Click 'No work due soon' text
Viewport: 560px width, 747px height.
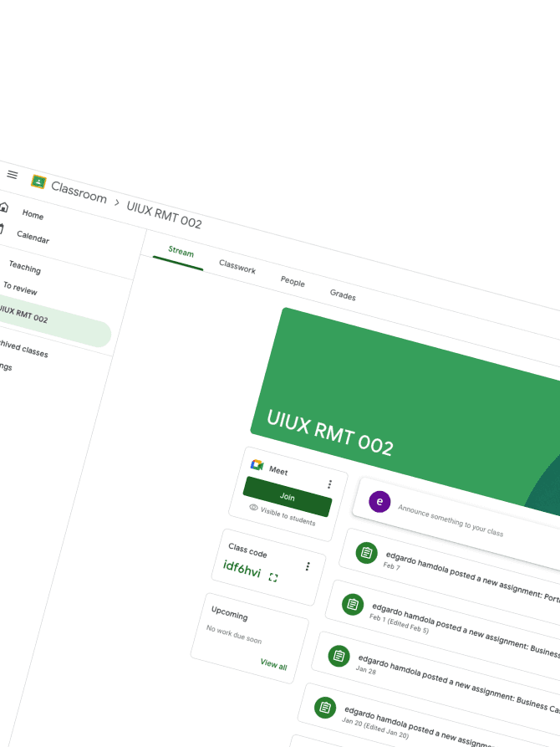click(234, 634)
